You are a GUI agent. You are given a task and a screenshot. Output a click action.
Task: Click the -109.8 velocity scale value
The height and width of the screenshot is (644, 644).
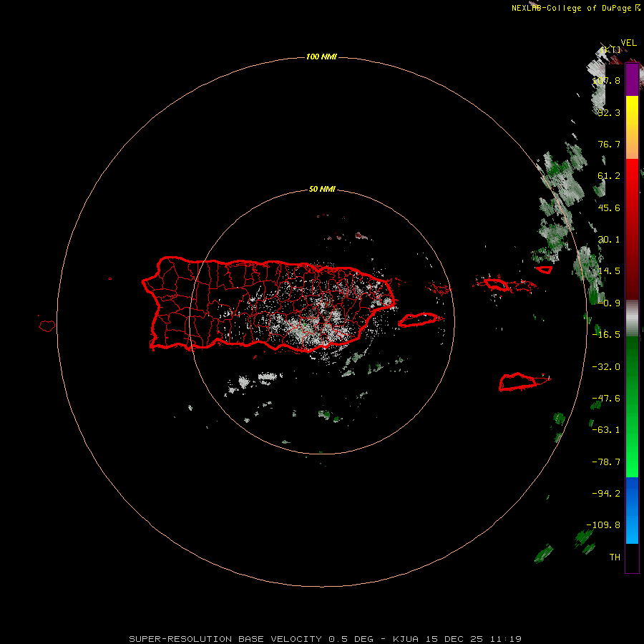pos(603,525)
